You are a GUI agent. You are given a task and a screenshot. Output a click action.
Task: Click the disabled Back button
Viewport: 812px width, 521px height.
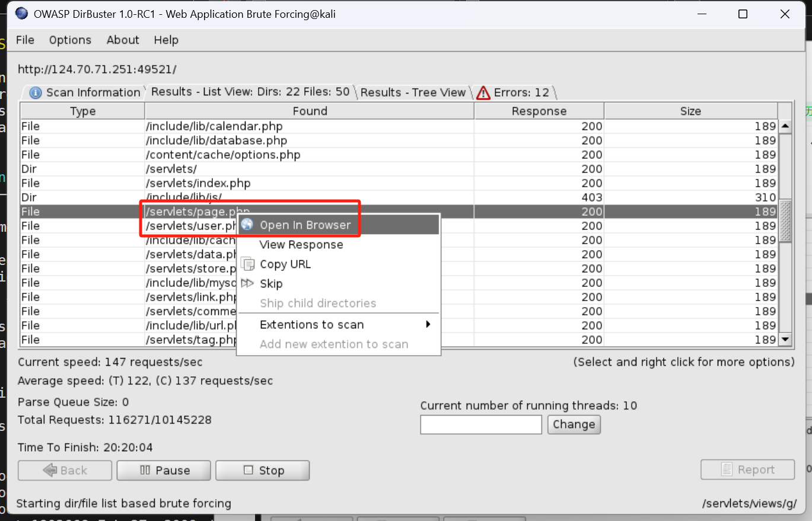tap(65, 470)
